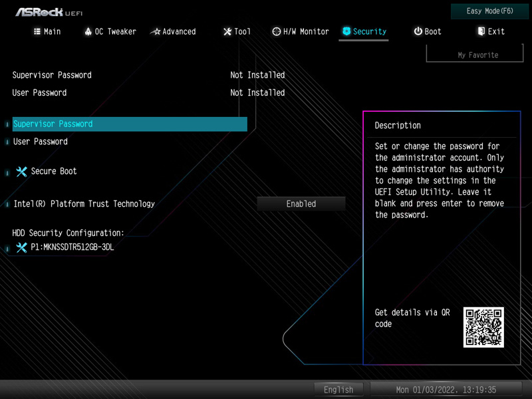The image size is (532, 399).
Task: Open My Favorite page
Action: (x=475, y=55)
